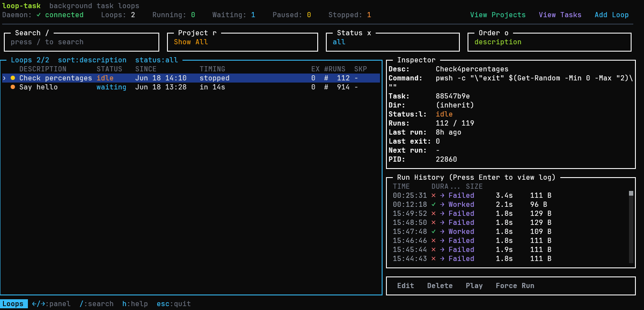Click the Edit button
Screen dimensions: 644x310
click(406, 285)
